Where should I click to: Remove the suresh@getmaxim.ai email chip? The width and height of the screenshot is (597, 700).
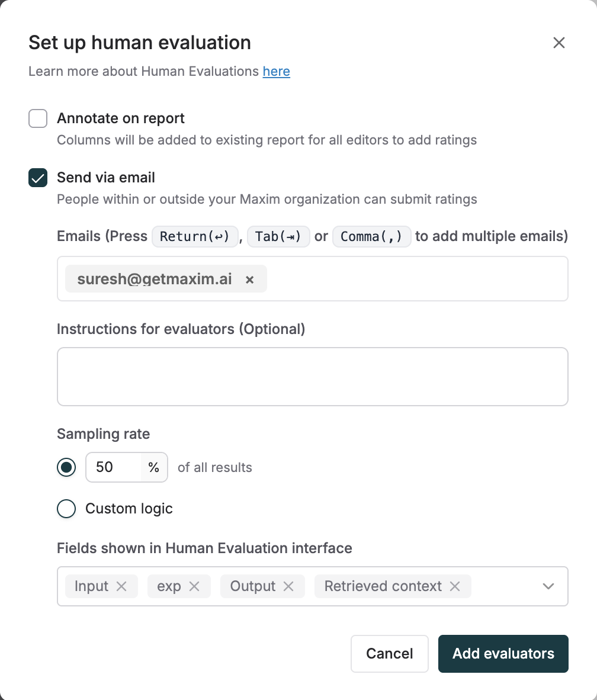tap(249, 278)
